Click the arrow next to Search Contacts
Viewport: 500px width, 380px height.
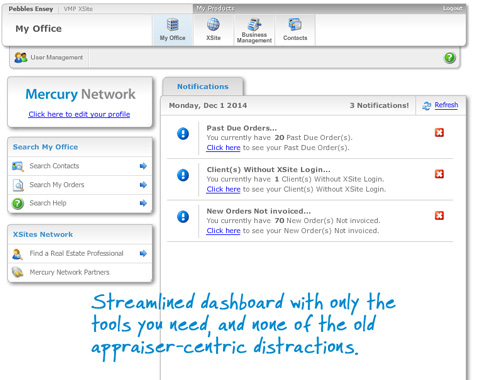point(143,166)
